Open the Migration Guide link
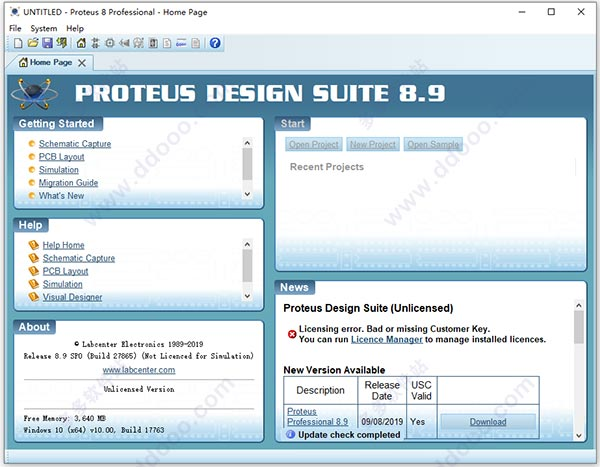Viewport: 600px width, 467px height. (x=68, y=183)
